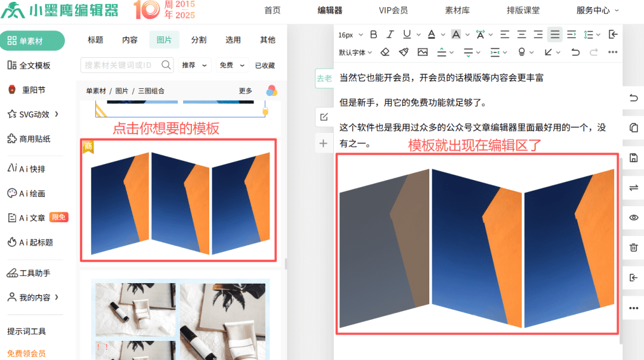The height and width of the screenshot is (360, 644).
Task: Open the colorful palette color filter
Action: click(x=271, y=91)
